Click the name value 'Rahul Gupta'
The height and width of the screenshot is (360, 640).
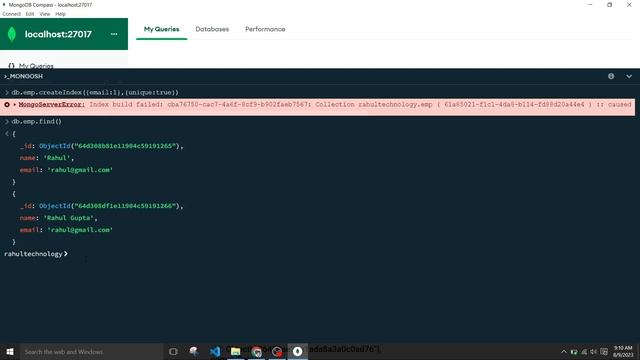(x=70, y=218)
